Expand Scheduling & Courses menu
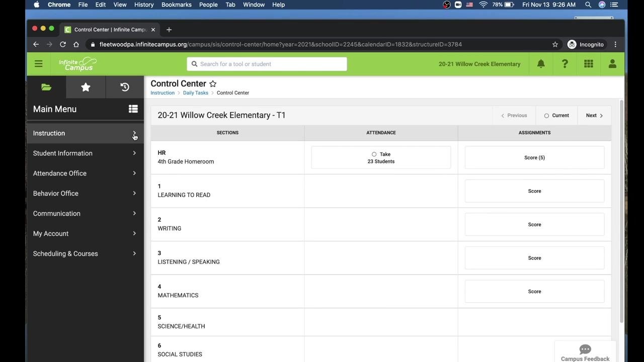This screenshot has width=644, height=362. point(85,254)
